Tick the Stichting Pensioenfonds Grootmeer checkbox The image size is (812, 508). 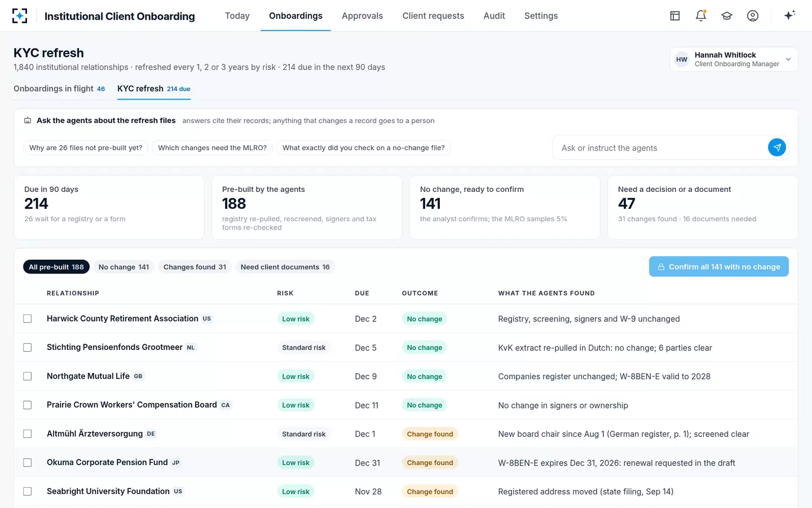(x=27, y=348)
